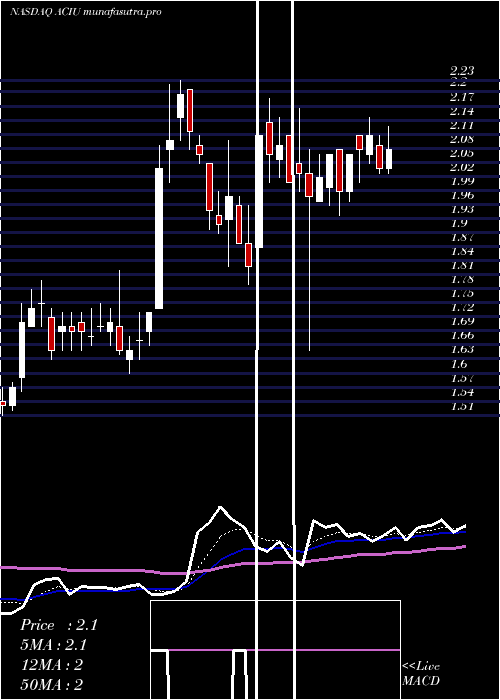Click the tall white breakout candle near 1.72–2.02
Viewport: 500px width, 700px height.
[x=159, y=238]
